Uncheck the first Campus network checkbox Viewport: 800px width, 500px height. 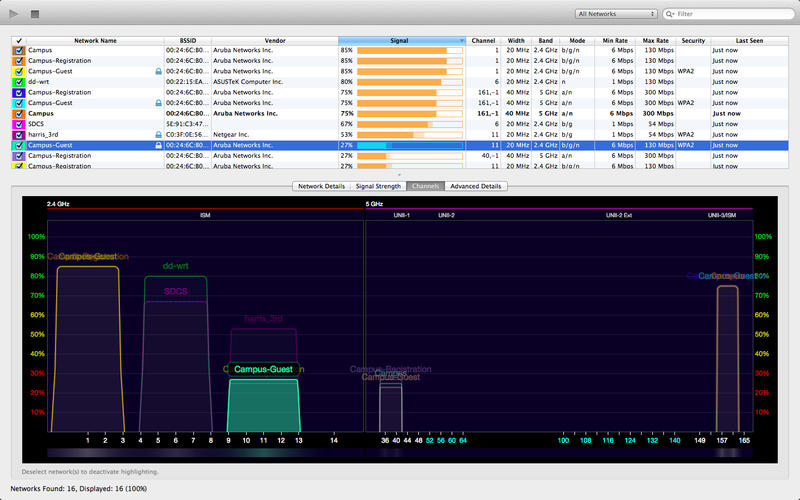[18, 51]
